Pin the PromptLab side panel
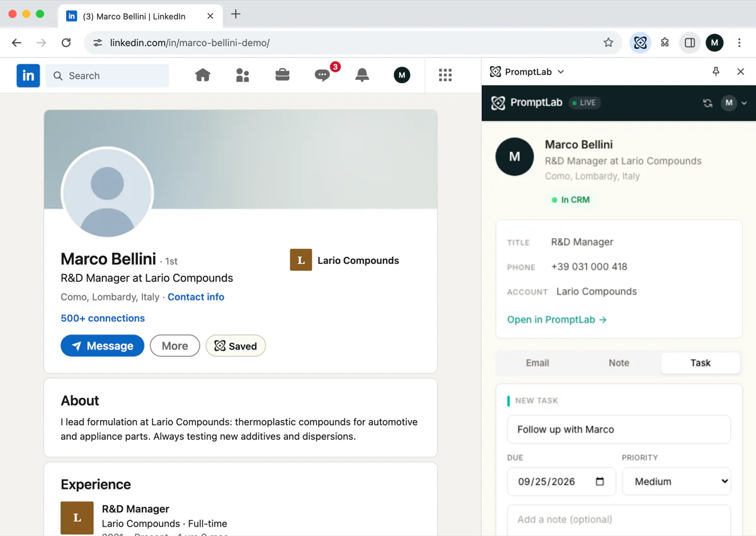The image size is (756, 536). tap(716, 72)
